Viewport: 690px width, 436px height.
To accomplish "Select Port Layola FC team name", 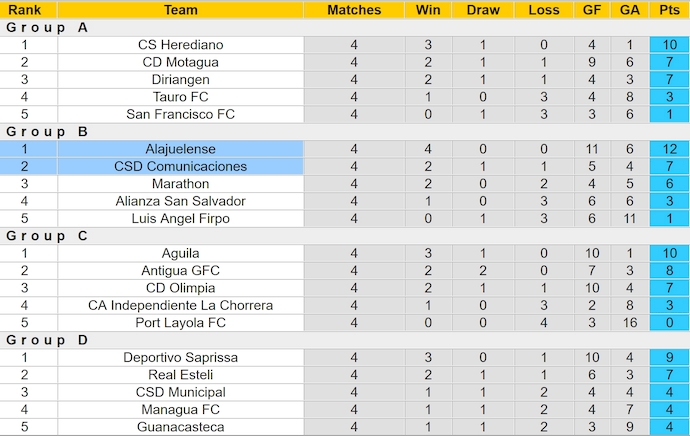I will (180, 322).
